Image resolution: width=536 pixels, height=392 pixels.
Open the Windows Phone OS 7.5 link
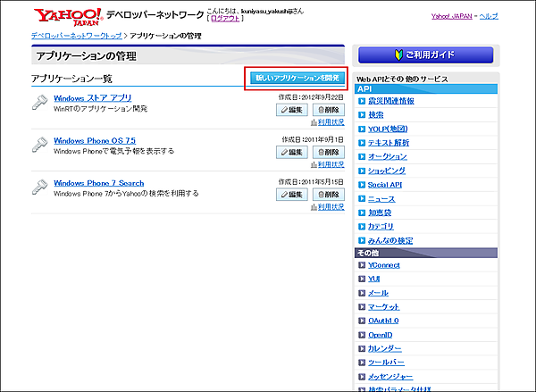click(x=95, y=140)
